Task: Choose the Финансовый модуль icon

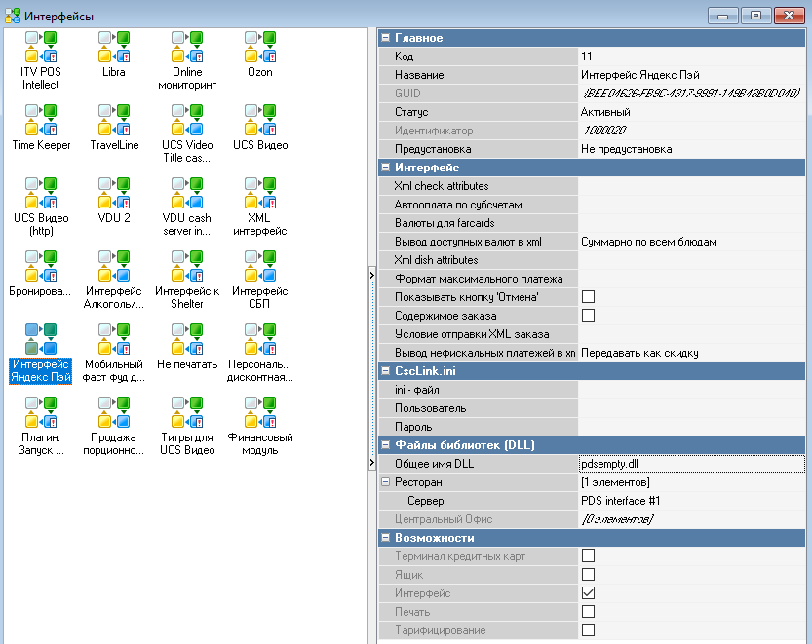Action: point(259,411)
